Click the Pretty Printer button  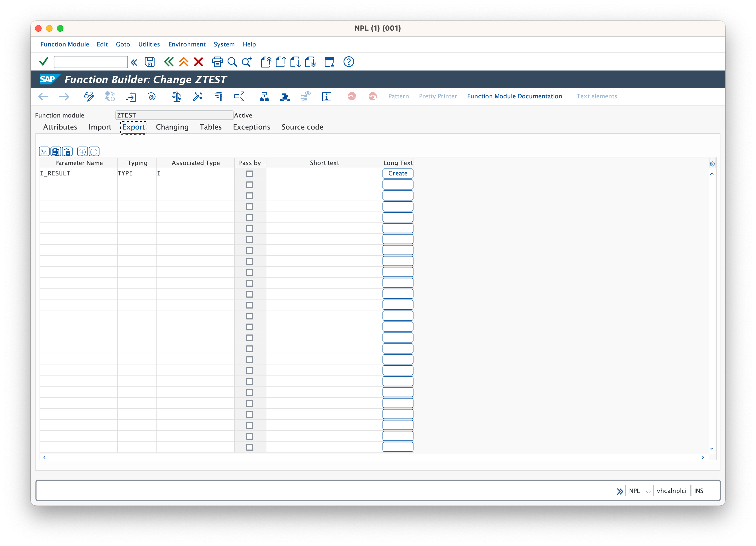[x=438, y=96]
